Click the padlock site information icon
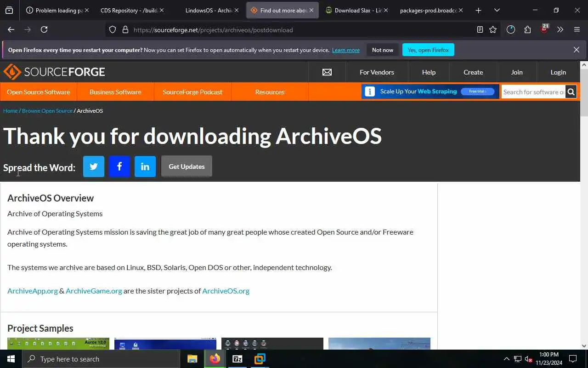 (125, 30)
